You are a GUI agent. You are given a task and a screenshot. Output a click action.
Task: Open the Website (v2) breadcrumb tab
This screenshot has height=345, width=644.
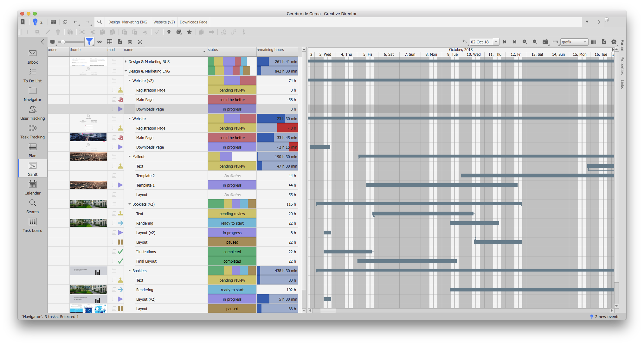click(x=164, y=22)
